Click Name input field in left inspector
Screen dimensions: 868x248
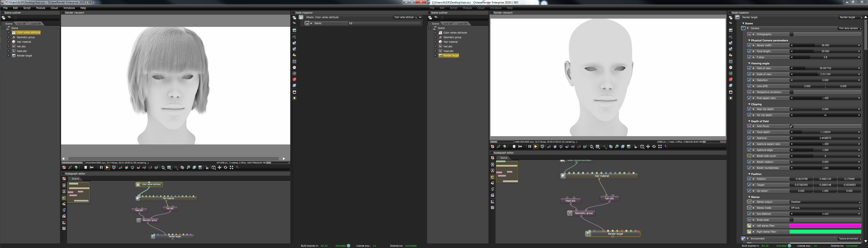tap(384, 23)
